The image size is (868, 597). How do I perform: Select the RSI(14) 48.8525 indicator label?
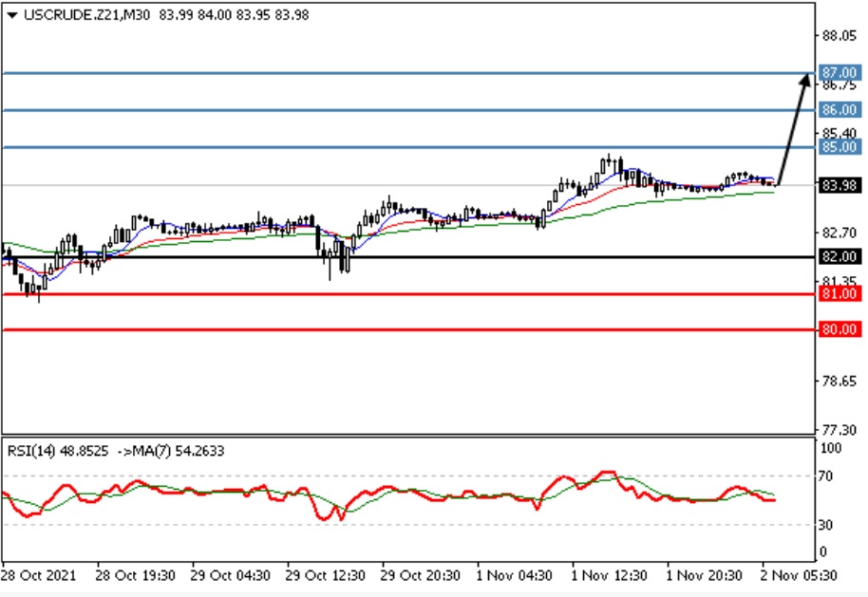tap(58, 452)
